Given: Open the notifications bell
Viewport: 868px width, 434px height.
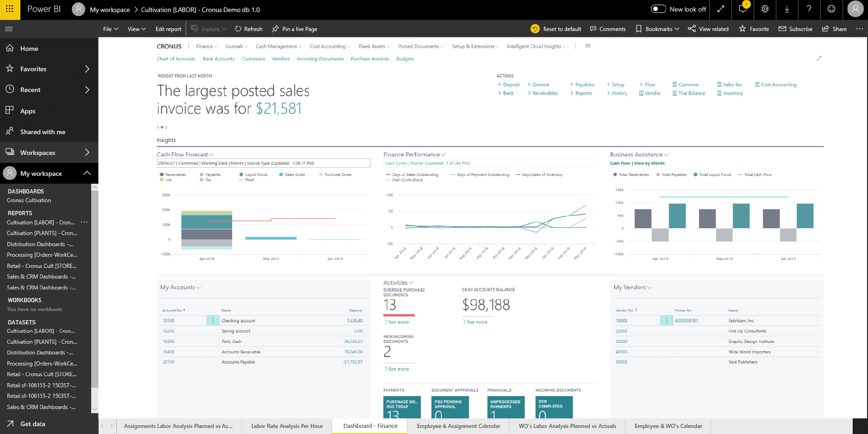Looking at the screenshot, I should pyautogui.click(x=743, y=9).
